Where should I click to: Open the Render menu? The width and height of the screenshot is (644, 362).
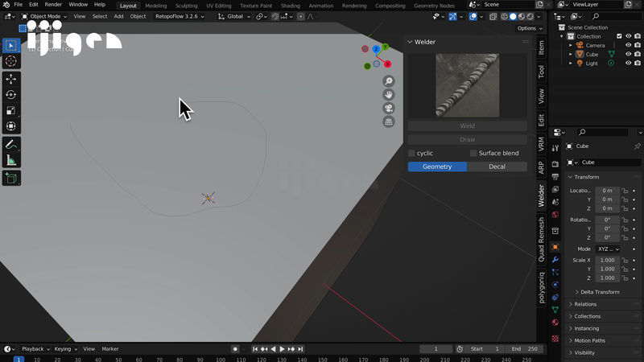(53, 5)
